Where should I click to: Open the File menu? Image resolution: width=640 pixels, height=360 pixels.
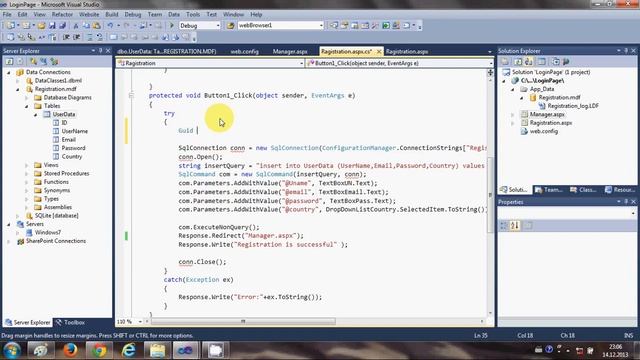click(7, 14)
